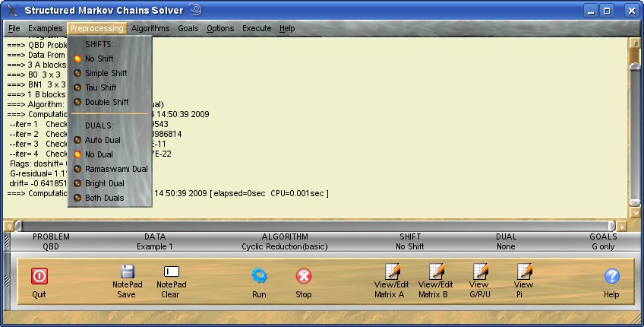644x327 pixels.
Task: Expand the Examples menu
Action: coord(45,28)
